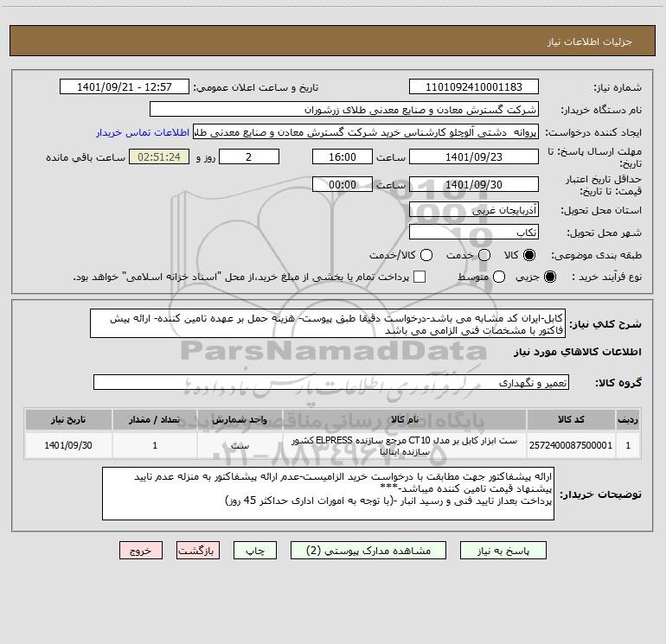This screenshot has height=644, width=666.
Task: Click the نام کالا column header
Action: pos(405,420)
